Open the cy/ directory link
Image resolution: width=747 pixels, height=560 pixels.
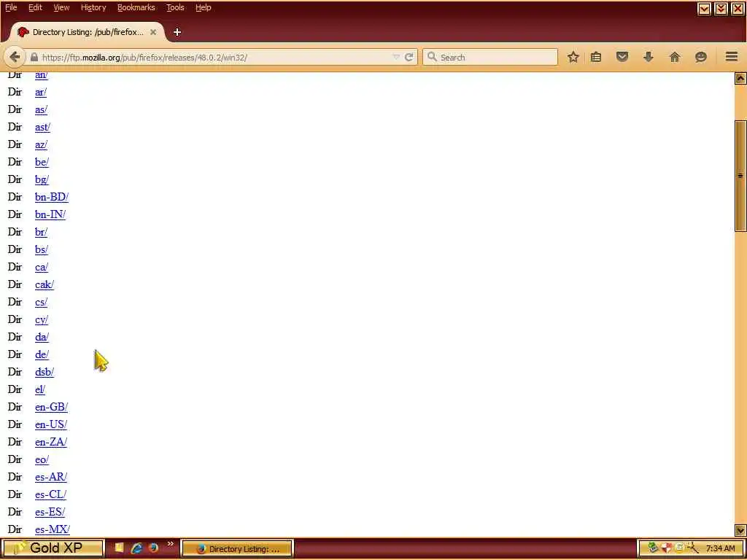point(42,319)
